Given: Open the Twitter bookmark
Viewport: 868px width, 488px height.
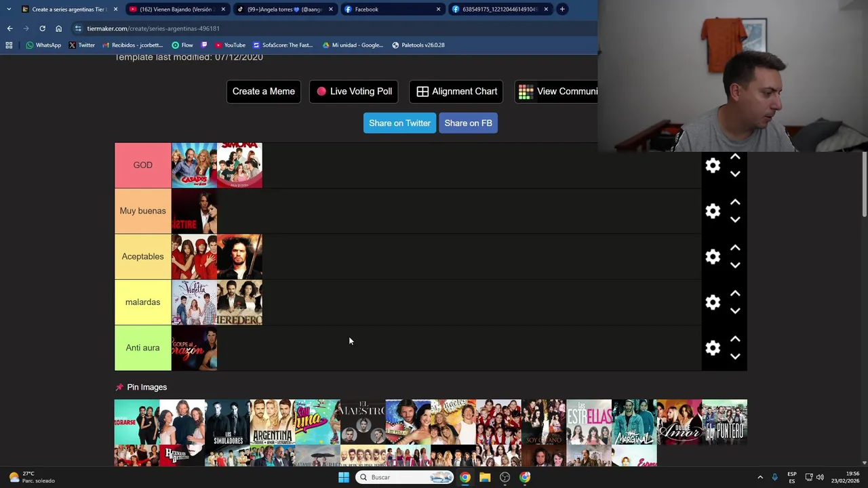Looking at the screenshot, I should 81,45.
